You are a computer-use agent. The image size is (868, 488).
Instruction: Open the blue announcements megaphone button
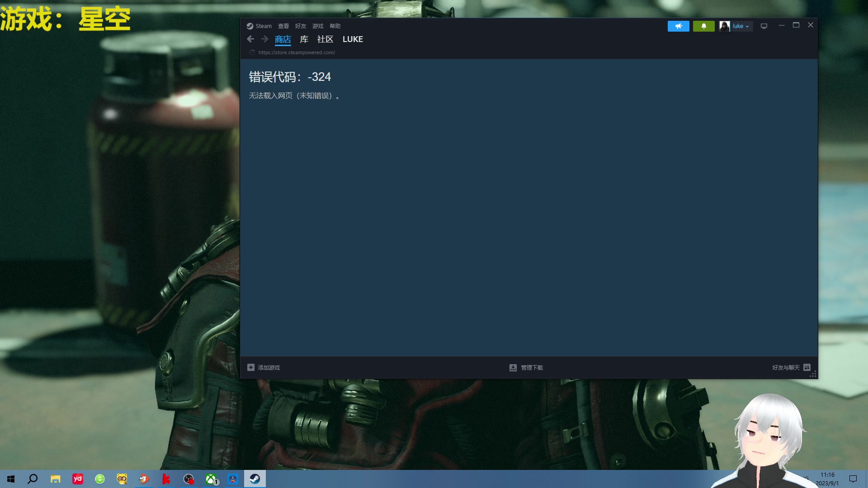tap(679, 26)
